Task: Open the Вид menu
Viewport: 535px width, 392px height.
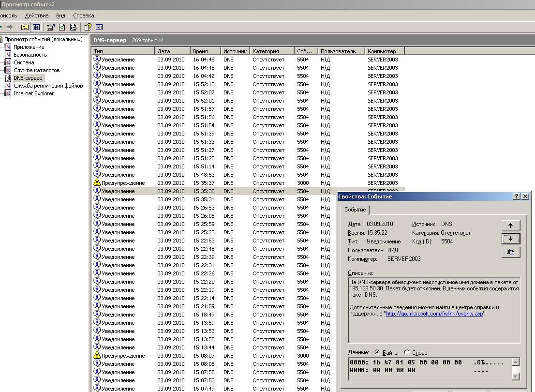Action: pyautogui.click(x=61, y=15)
